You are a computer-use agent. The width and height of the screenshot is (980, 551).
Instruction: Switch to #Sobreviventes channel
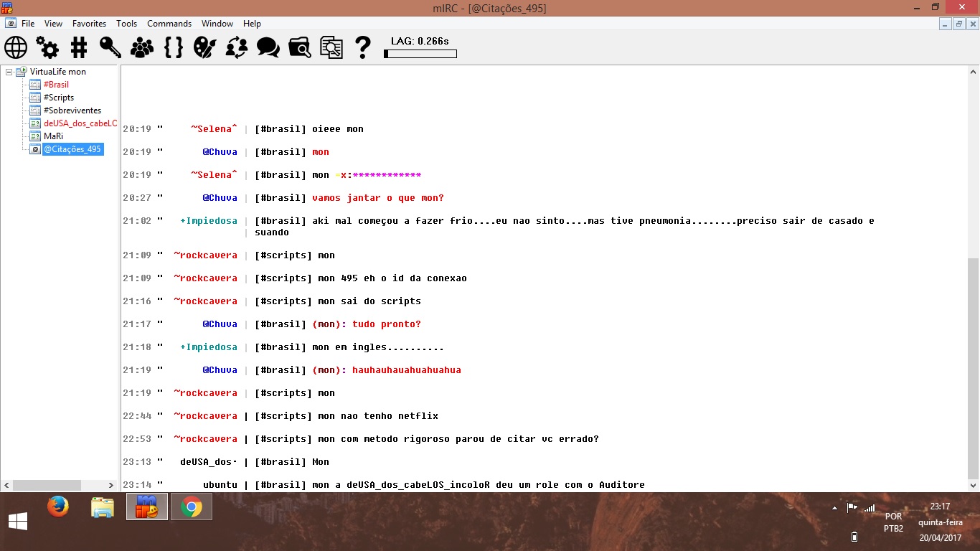(72, 110)
